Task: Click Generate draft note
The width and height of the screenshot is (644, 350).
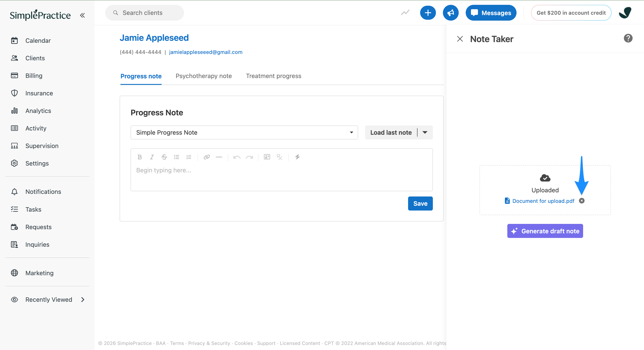Action: 545,231
